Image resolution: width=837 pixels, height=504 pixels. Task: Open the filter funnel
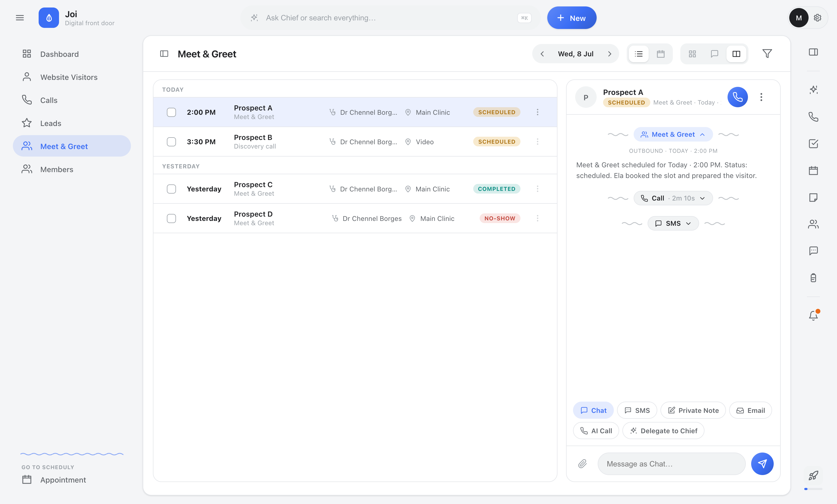(767, 54)
